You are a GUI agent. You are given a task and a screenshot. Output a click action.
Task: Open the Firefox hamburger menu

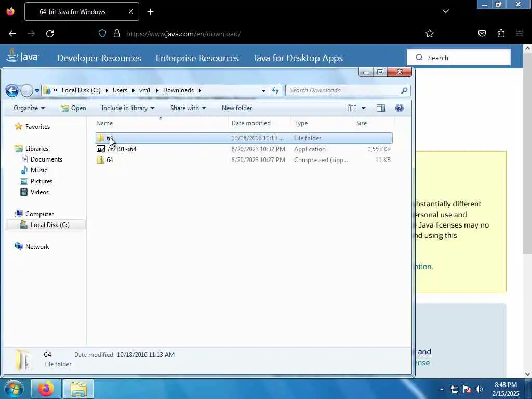[519, 34]
